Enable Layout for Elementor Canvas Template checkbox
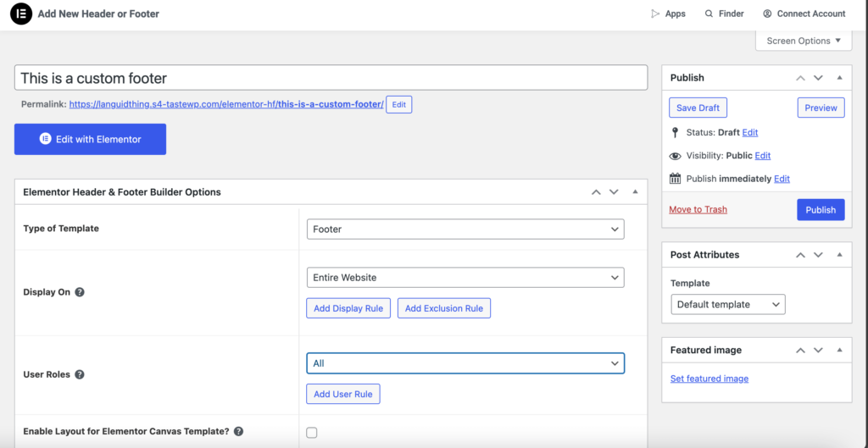 312,433
